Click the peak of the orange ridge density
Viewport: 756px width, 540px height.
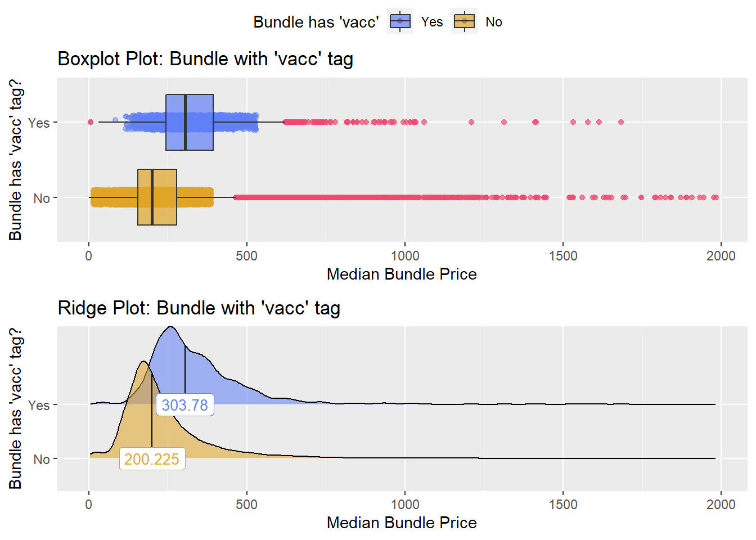(144, 363)
